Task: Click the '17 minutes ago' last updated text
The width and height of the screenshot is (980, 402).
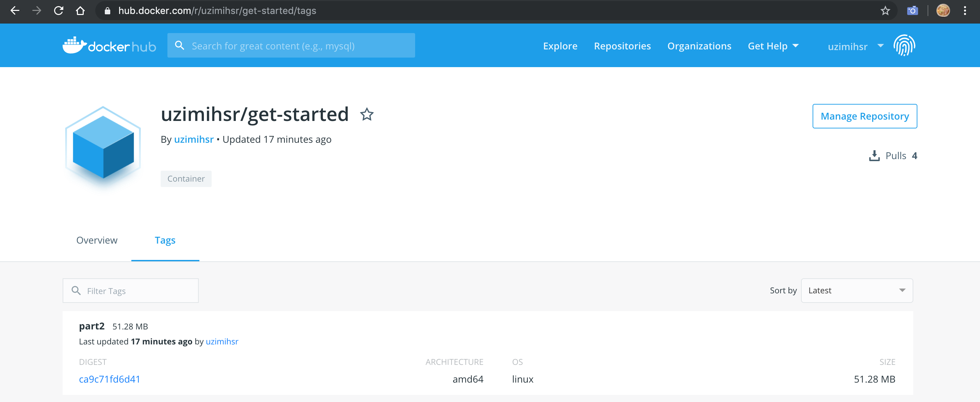Action: (x=161, y=341)
